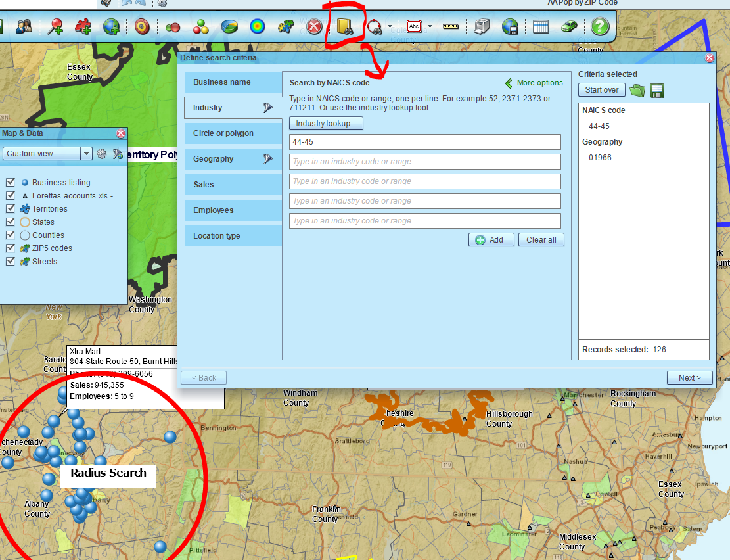Toggle the ZIP5 codes layer checkbox
Image resolution: width=730 pixels, height=560 pixels.
coord(11,248)
